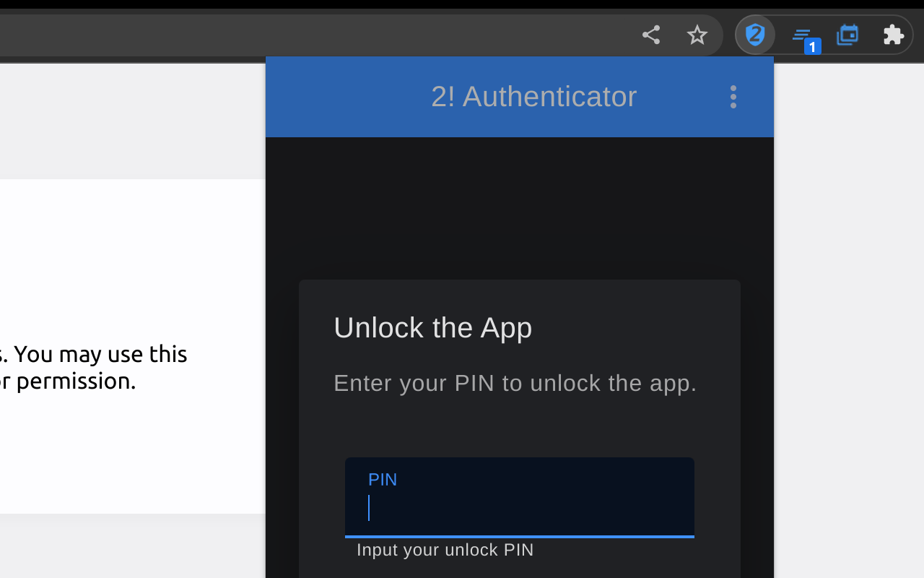Image resolution: width=924 pixels, height=578 pixels.
Task: Click the 'permission.' text on the page
Action: pyautogui.click(x=76, y=381)
